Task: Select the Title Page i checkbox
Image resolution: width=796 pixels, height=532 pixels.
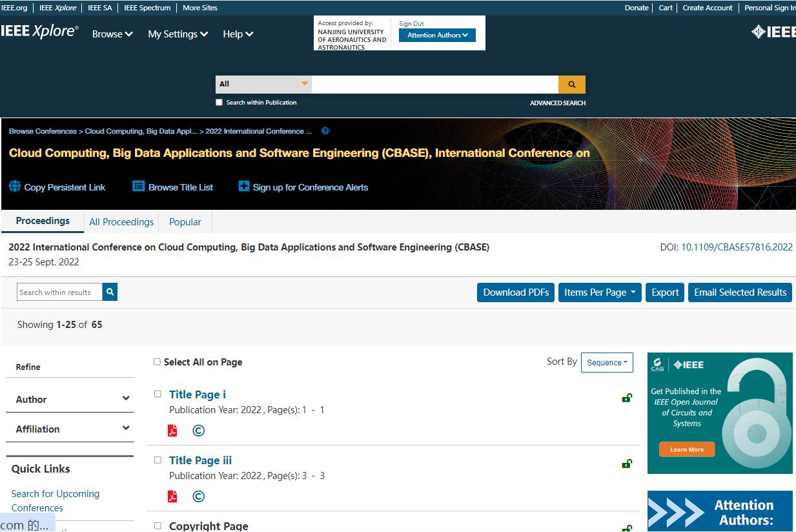Action: coord(158,394)
